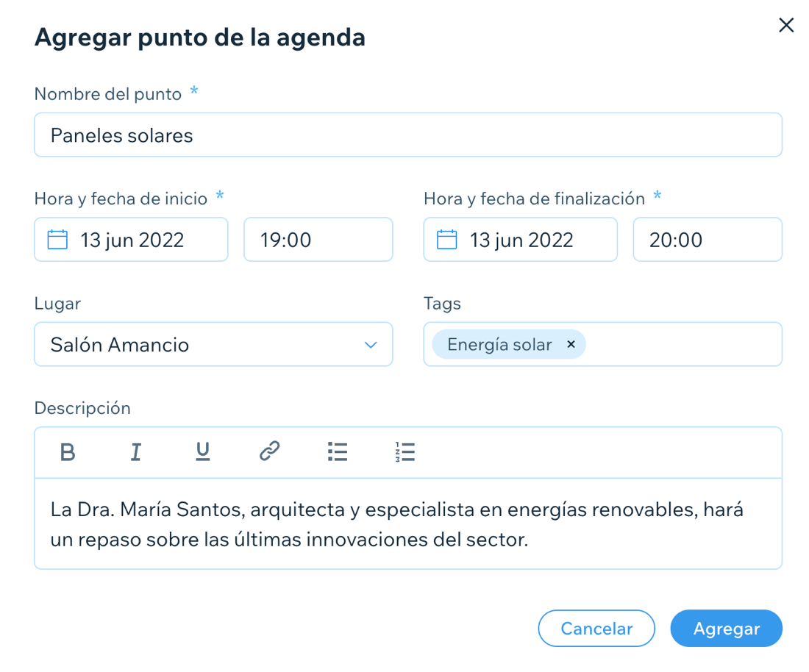This screenshot has width=809, height=672.
Task: Create a bulleted list in the description
Action: point(337,452)
